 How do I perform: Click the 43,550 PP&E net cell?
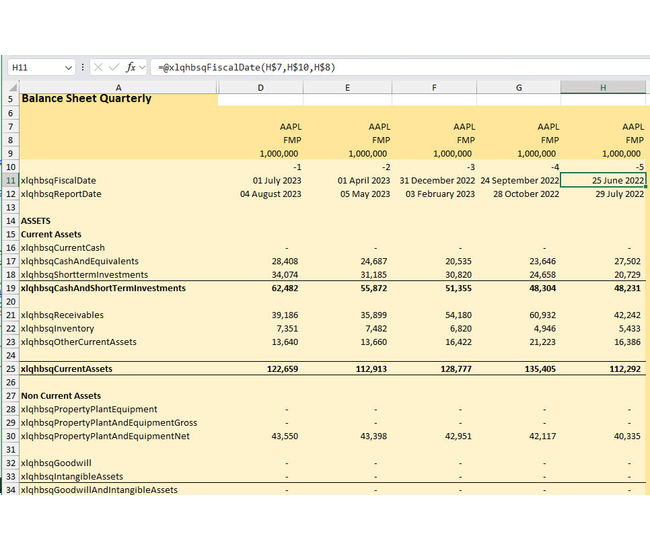261,436
